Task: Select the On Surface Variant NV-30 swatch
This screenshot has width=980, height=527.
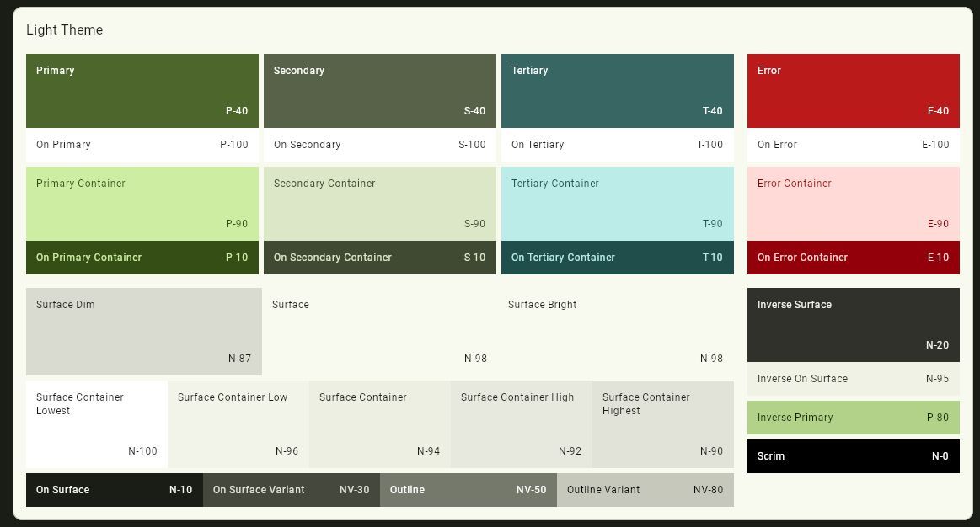Action: pos(292,489)
